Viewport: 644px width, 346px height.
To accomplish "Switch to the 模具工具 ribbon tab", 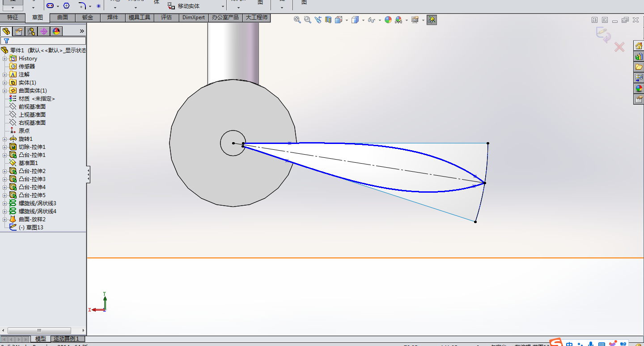I will click(140, 17).
